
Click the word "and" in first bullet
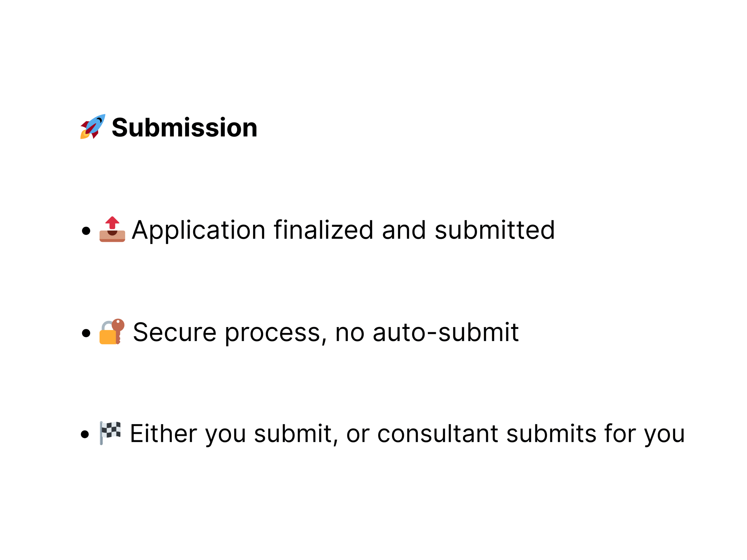(404, 230)
